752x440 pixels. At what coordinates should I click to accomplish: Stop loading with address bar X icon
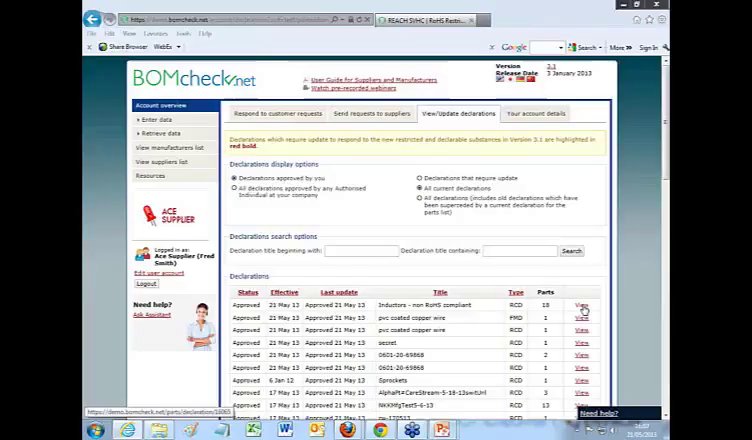tap(367, 20)
